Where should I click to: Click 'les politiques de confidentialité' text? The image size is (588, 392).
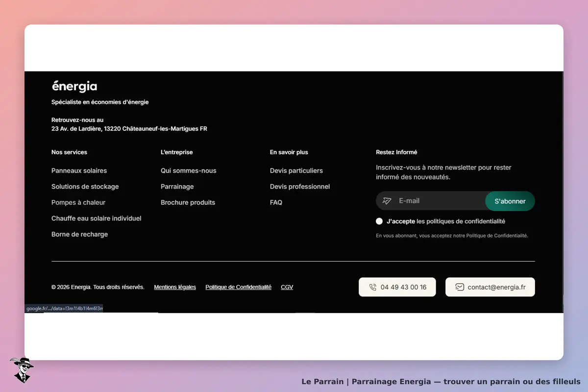pos(461,221)
